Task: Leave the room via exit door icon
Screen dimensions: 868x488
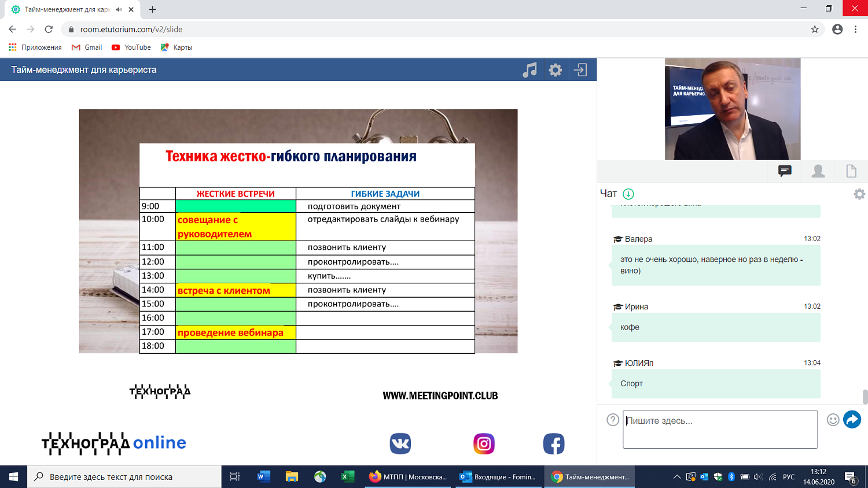Action: 579,69
